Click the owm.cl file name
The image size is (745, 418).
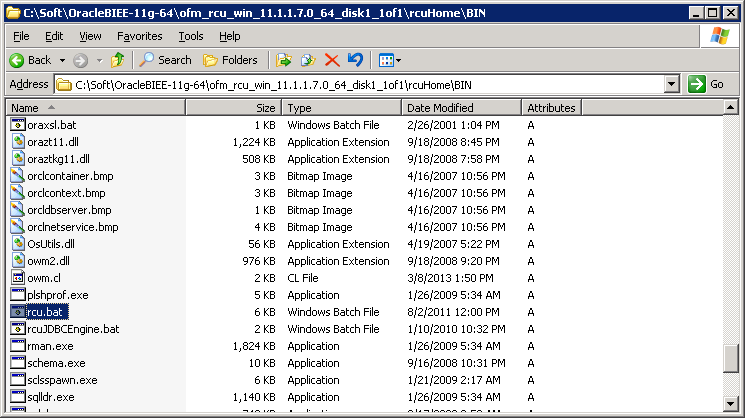[x=44, y=278]
